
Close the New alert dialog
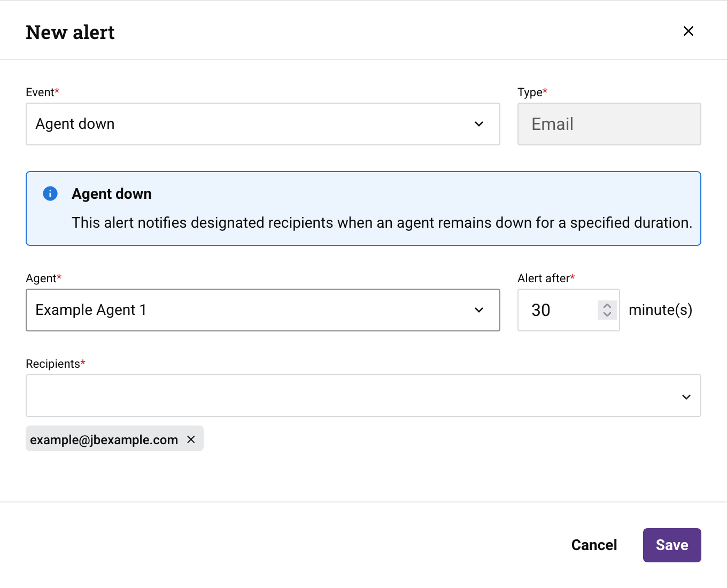point(688,31)
